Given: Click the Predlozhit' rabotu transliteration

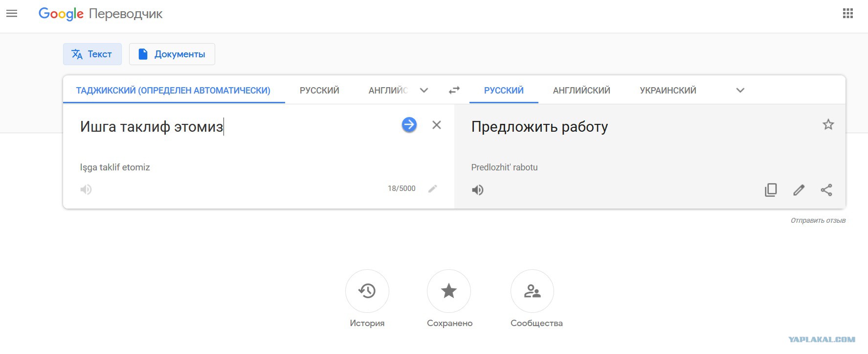Looking at the screenshot, I should click(x=504, y=167).
